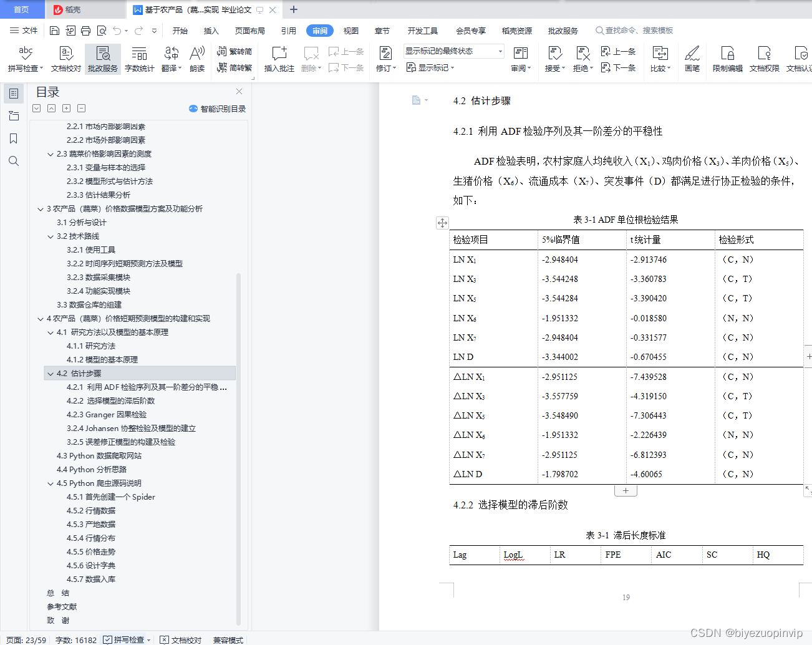This screenshot has width=812, height=645.
Task: Select the 画笔 pen tool
Action: pos(692,59)
